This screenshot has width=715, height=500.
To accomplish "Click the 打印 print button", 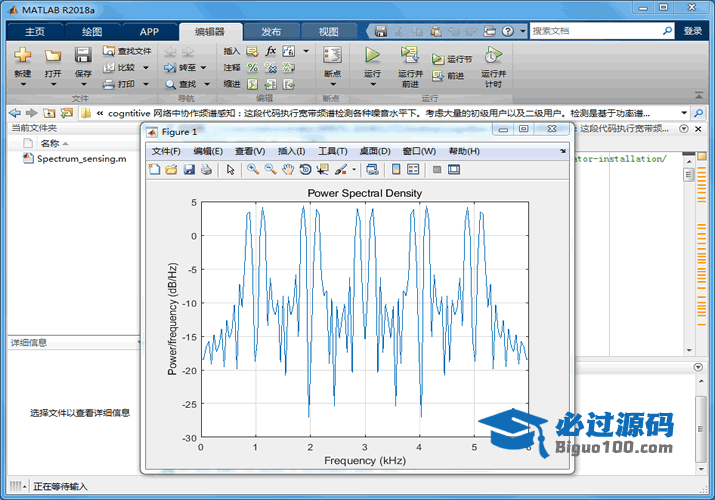I will pos(119,84).
